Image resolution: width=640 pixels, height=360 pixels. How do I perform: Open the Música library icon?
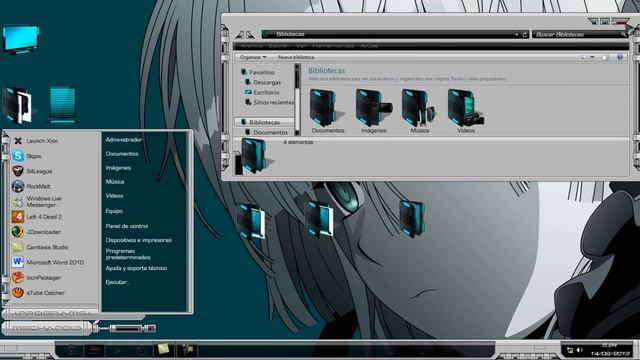[x=419, y=111]
